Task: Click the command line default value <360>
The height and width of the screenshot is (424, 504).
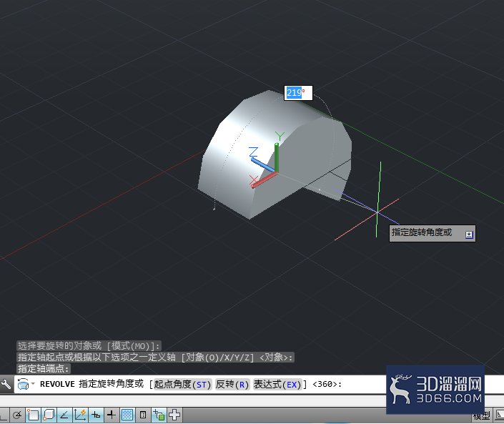Action: pos(325,384)
